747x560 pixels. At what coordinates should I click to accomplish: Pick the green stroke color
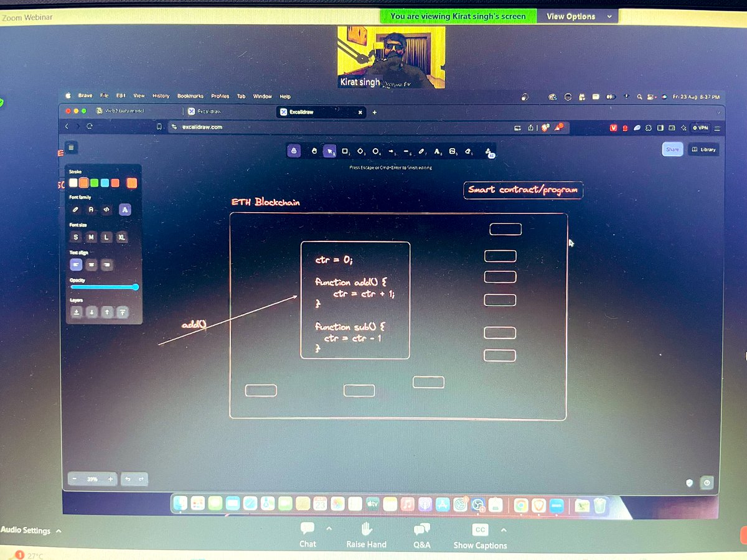[x=94, y=183]
